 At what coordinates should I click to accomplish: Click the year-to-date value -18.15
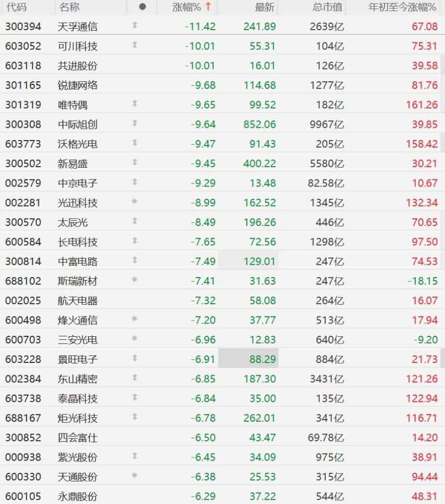point(423,281)
